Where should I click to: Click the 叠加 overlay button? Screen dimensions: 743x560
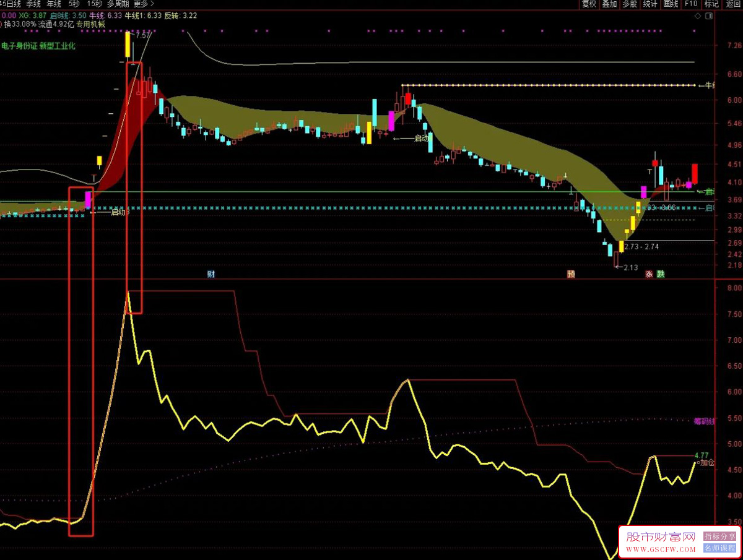[x=609, y=4]
